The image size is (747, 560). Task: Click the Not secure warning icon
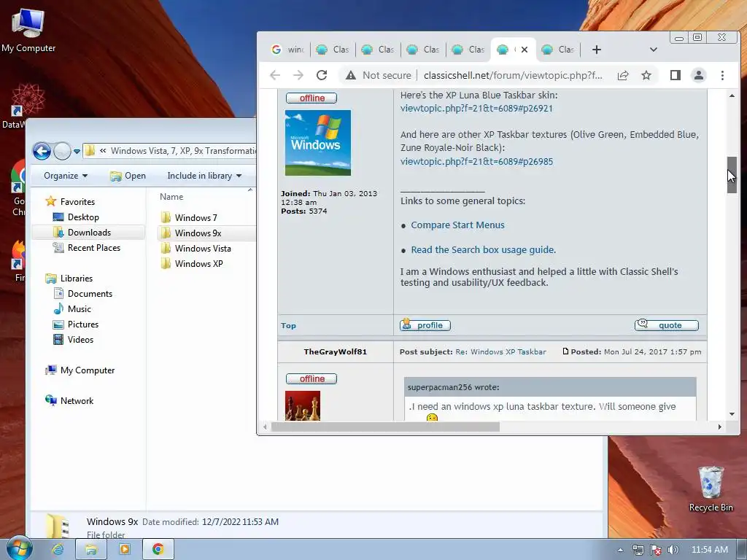pyautogui.click(x=351, y=75)
